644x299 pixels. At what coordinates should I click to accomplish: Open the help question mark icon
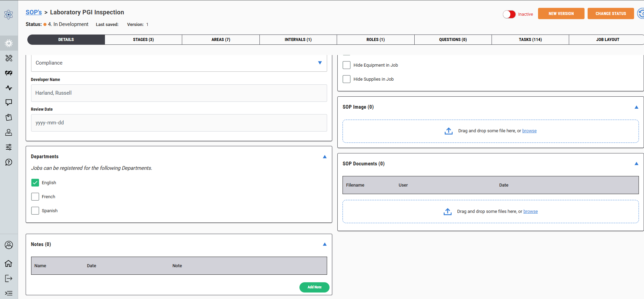[x=9, y=162]
